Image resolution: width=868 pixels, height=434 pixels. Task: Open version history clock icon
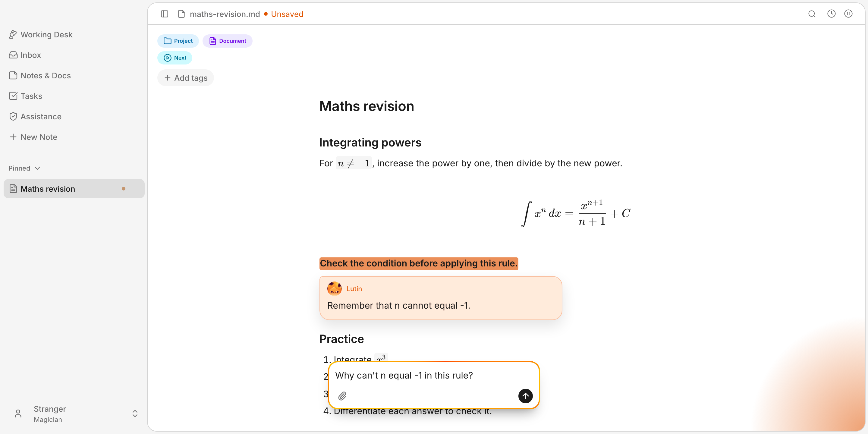[x=831, y=14]
